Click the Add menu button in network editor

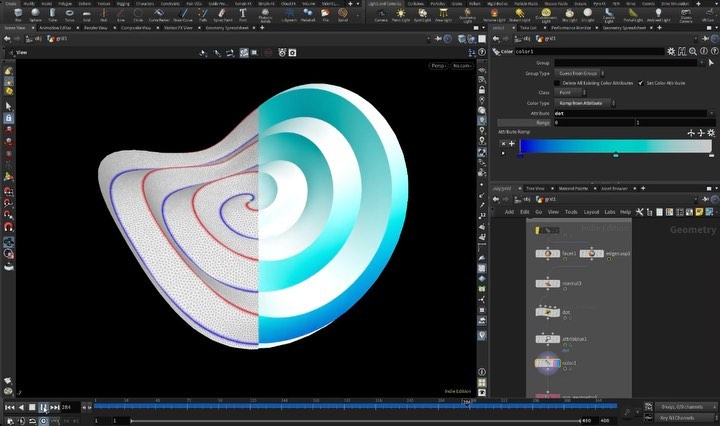coord(509,212)
